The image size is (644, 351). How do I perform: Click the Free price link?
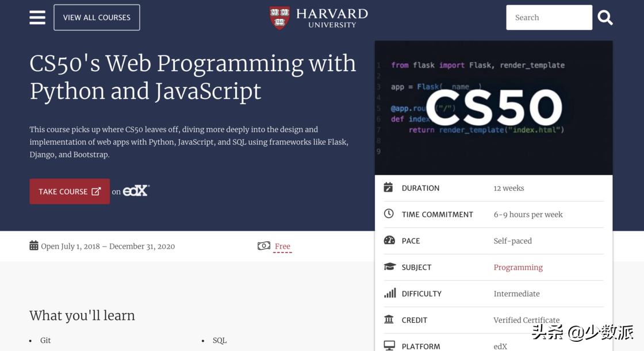point(282,246)
